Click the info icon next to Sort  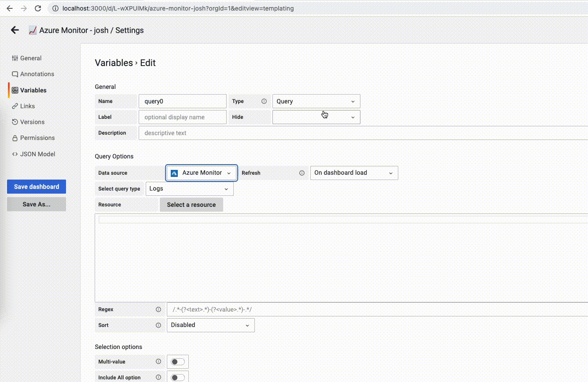[x=159, y=325]
